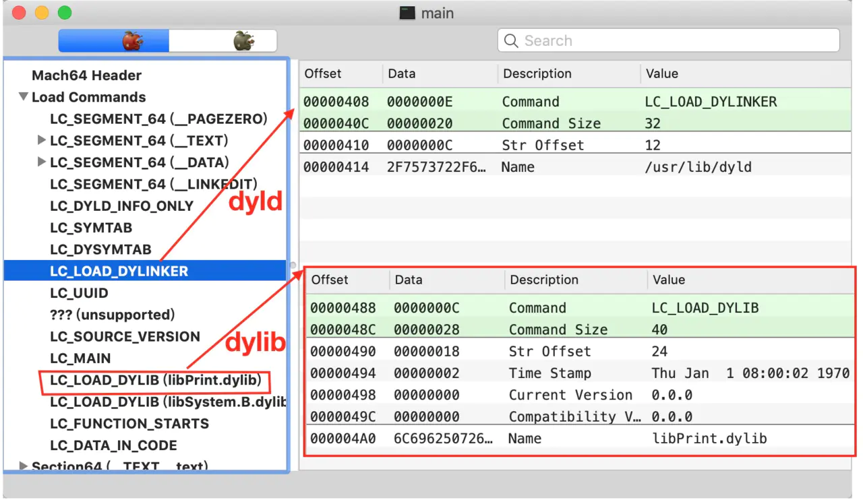This screenshot has width=863, height=504.
Task: Expand LC_SEGMENT_64 (__DATA) disclosure triangle
Action: pyautogui.click(x=42, y=162)
